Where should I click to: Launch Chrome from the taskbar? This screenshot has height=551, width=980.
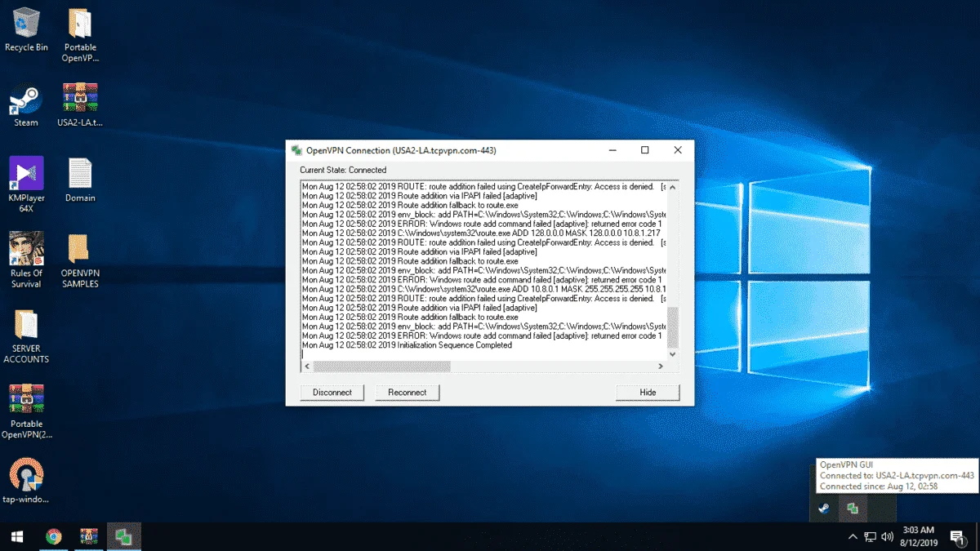click(x=53, y=536)
